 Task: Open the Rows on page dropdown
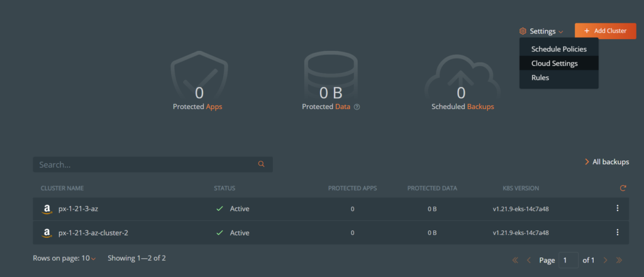click(x=84, y=258)
